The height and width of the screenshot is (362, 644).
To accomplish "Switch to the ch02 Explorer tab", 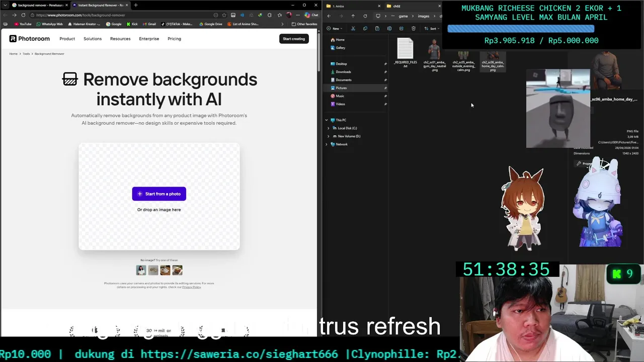I will coord(413,6).
